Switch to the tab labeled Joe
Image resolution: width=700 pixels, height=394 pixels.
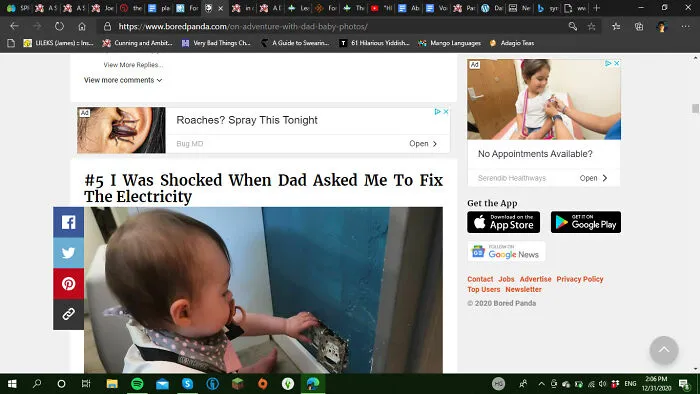click(102, 8)
